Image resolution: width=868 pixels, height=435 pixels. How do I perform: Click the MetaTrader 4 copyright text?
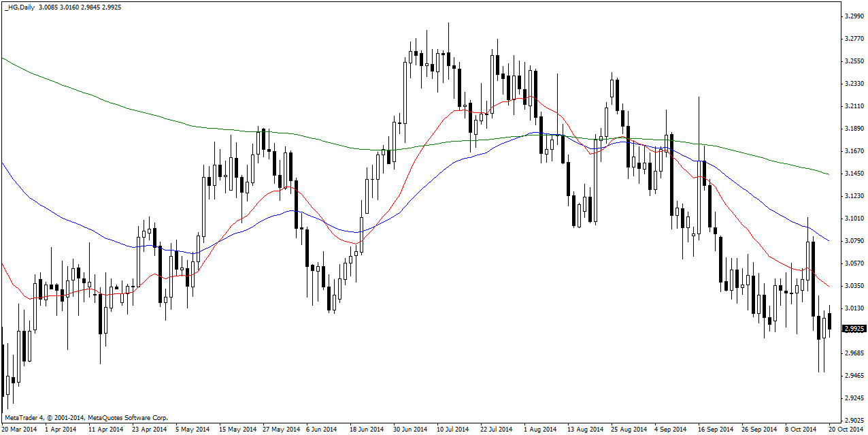pos(86,417)
